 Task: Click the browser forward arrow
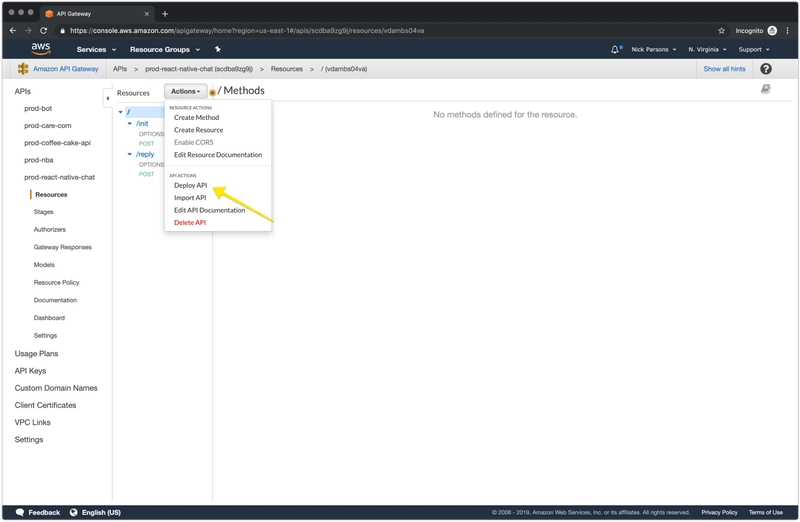pos(28,31)
